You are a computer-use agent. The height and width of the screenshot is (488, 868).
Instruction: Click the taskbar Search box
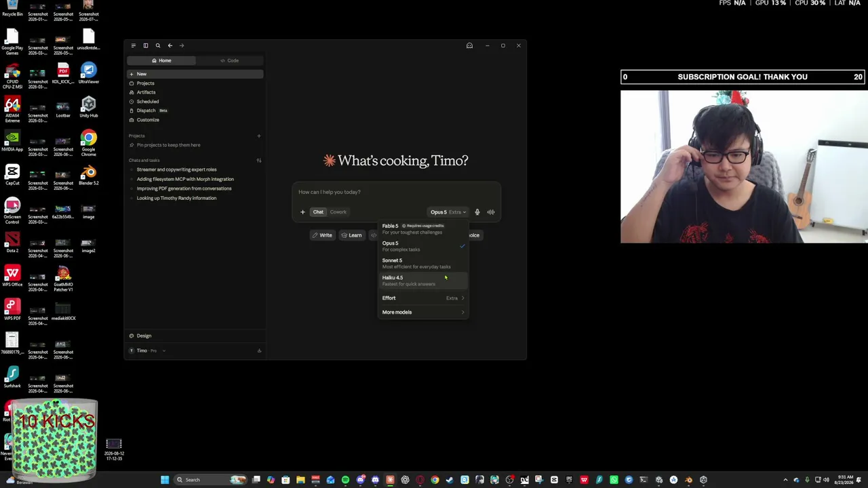[210, 480]
